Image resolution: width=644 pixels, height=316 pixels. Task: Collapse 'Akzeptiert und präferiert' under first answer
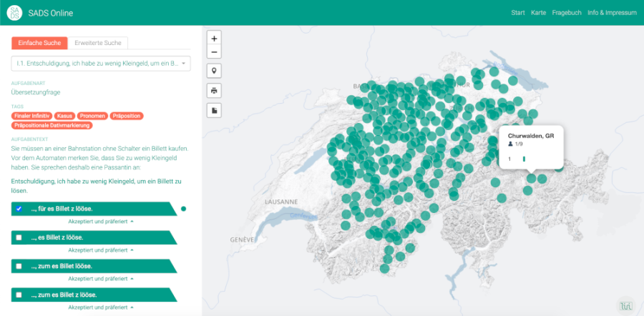[100, 222]
